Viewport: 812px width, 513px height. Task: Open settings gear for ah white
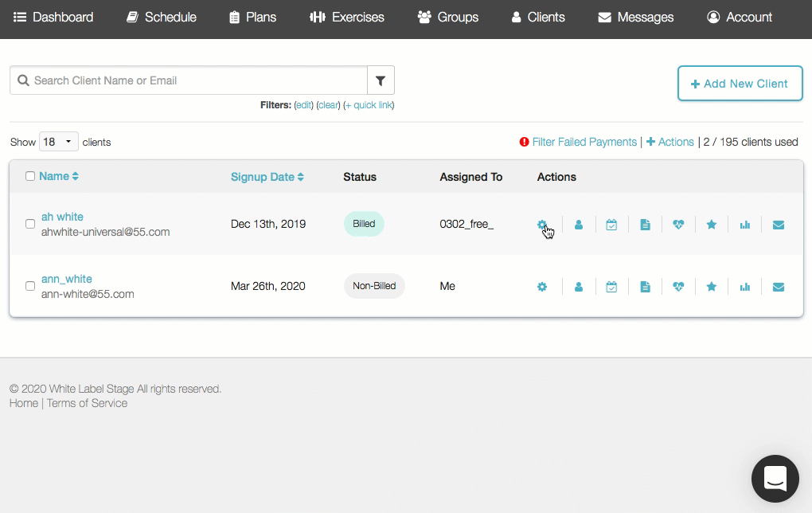tap(541, 225)
